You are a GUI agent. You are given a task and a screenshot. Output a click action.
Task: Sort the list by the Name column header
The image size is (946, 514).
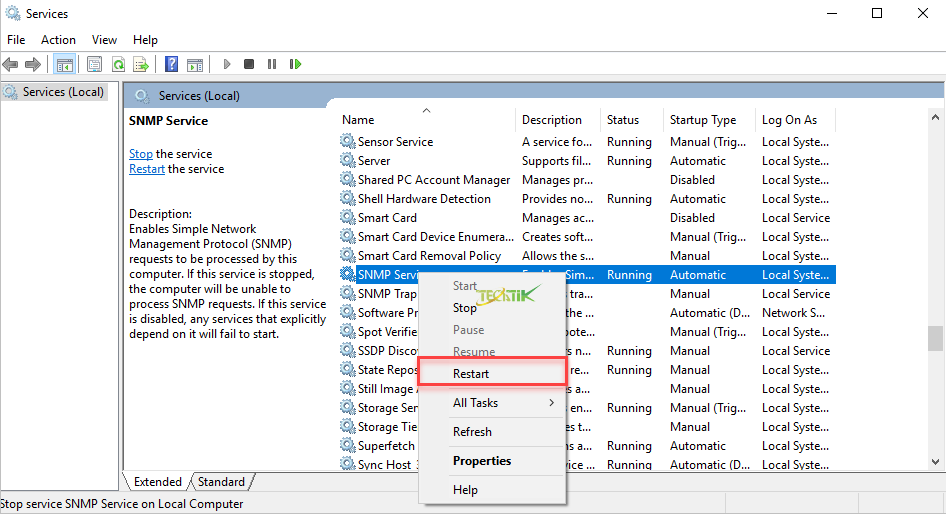pos(358,120)
